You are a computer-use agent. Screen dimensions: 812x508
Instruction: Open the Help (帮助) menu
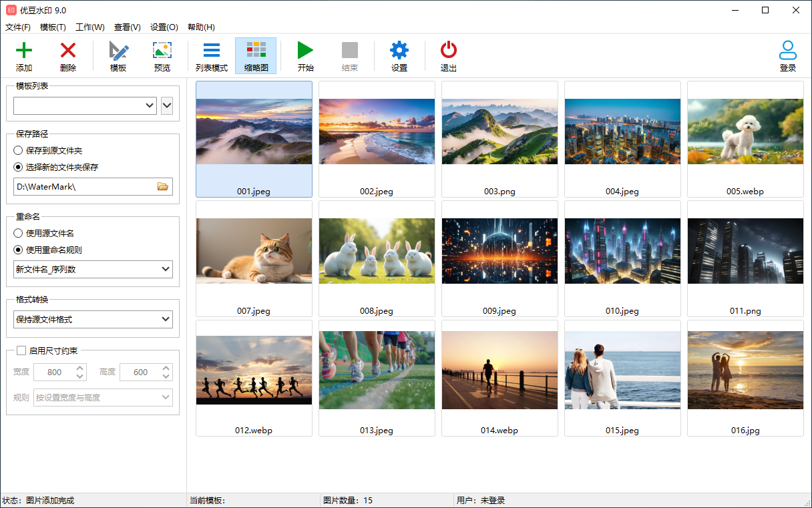tap(201, 27)
